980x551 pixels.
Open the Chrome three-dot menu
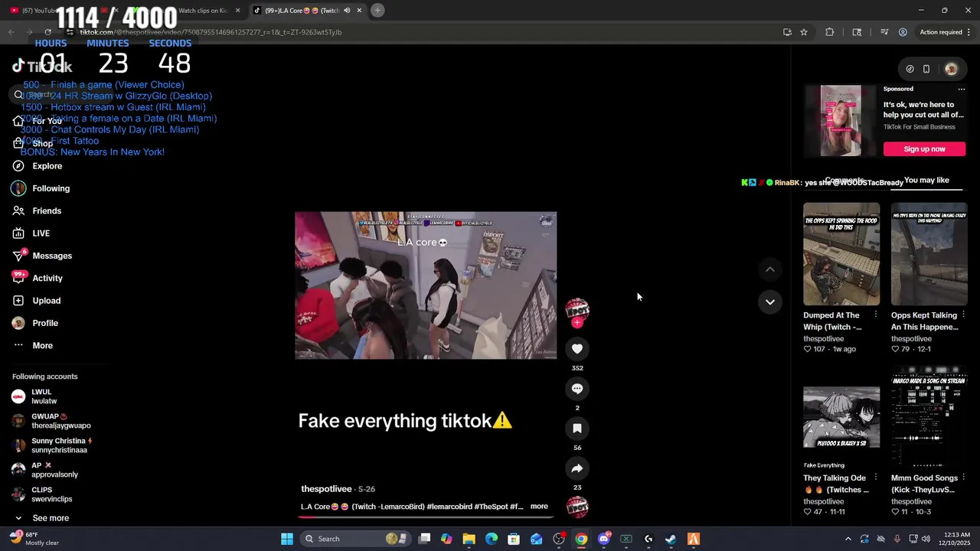point(969,32)
